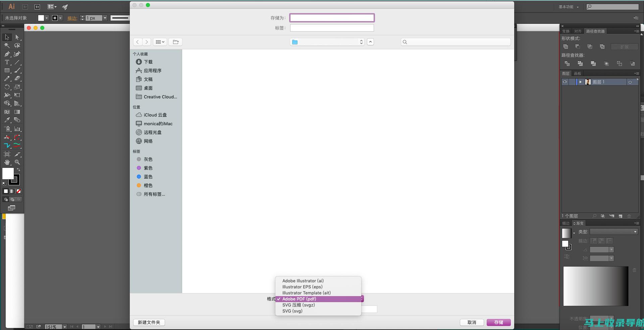This screenshot has height=330, width=644.
Task: Click 新建文件夹 button
Action: (x=149, y=322)
